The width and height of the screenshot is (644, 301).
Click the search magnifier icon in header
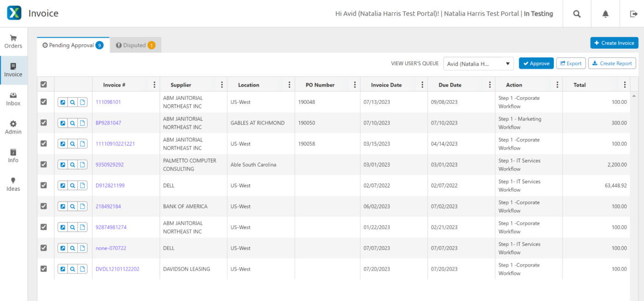(x=576, y=14)
